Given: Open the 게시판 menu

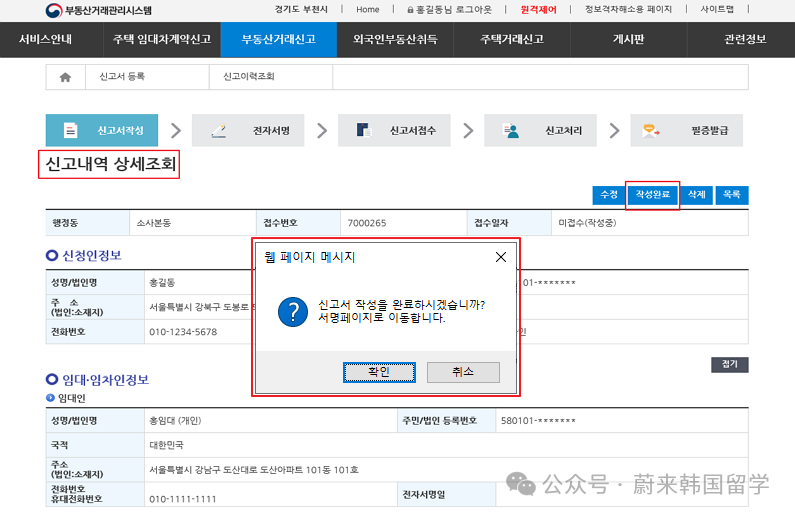Looking at the screenshot, I should click(x=628, y=40).
